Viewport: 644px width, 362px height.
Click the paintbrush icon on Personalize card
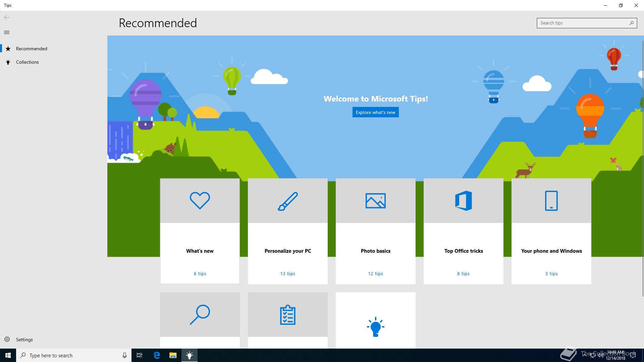(288, 201)
